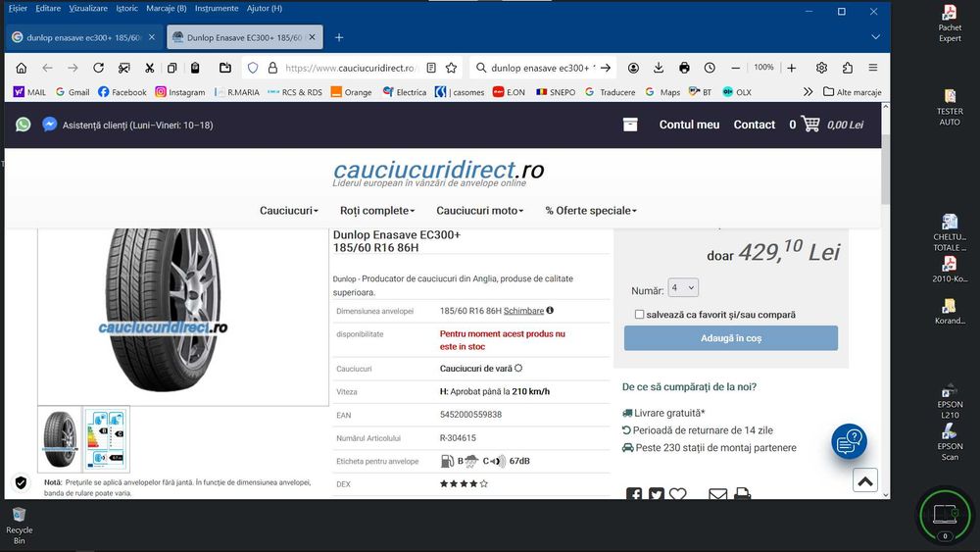Screen dimensions: 980x552
Task: Open the live chat help bubble
Action: [849, 441]
